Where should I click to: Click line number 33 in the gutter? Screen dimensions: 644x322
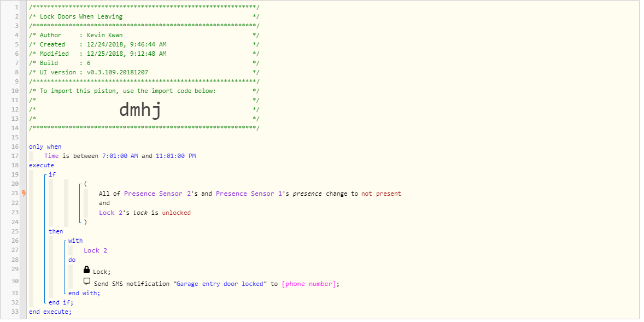(16, 312)
